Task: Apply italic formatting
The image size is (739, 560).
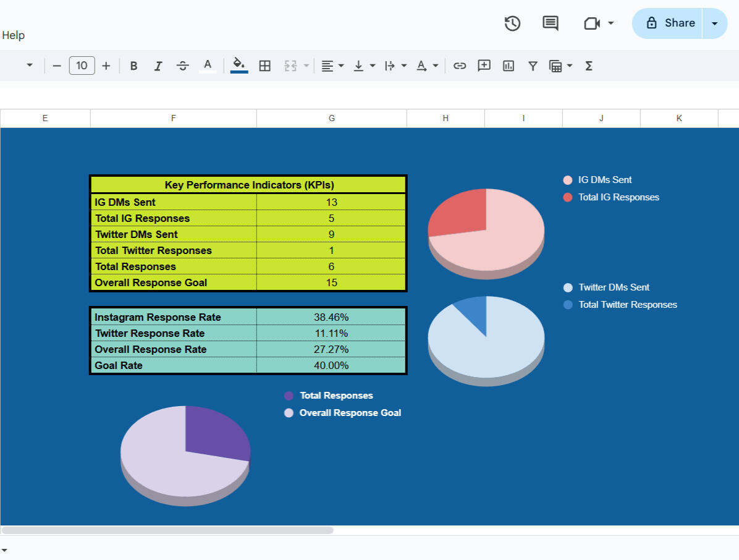Action: [x=158, y=66]
